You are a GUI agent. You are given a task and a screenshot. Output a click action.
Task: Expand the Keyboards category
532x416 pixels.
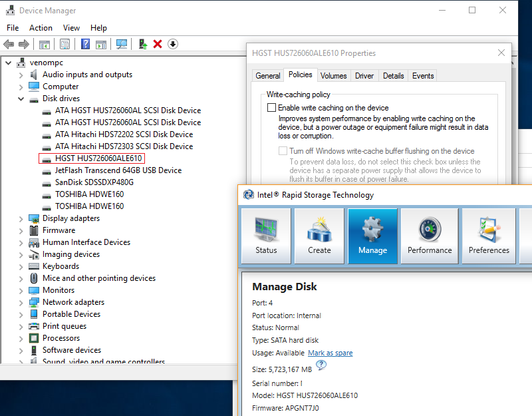pyautogui.click(x=21, y=267)
